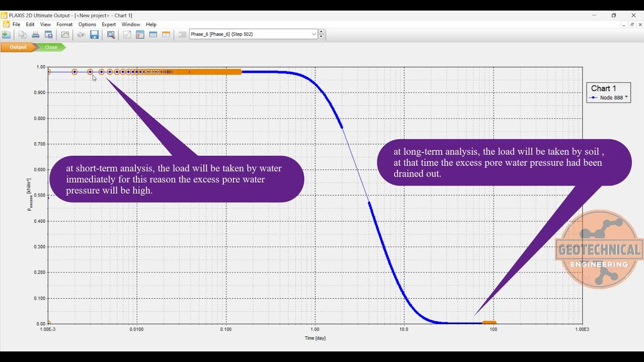Click the chart picture icon

(x=65, y=35)
